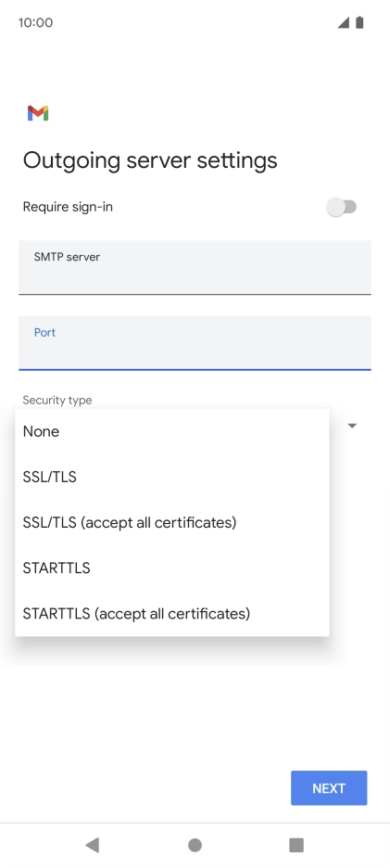
Task: Focus the SMTP server input field
Action: [x=195, y=267]
